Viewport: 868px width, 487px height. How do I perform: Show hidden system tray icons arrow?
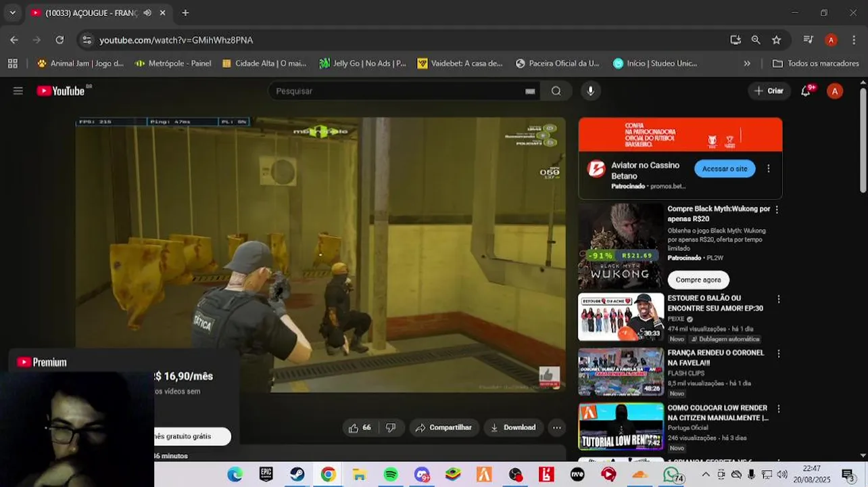pyautogui.click(x=706, y=474)
